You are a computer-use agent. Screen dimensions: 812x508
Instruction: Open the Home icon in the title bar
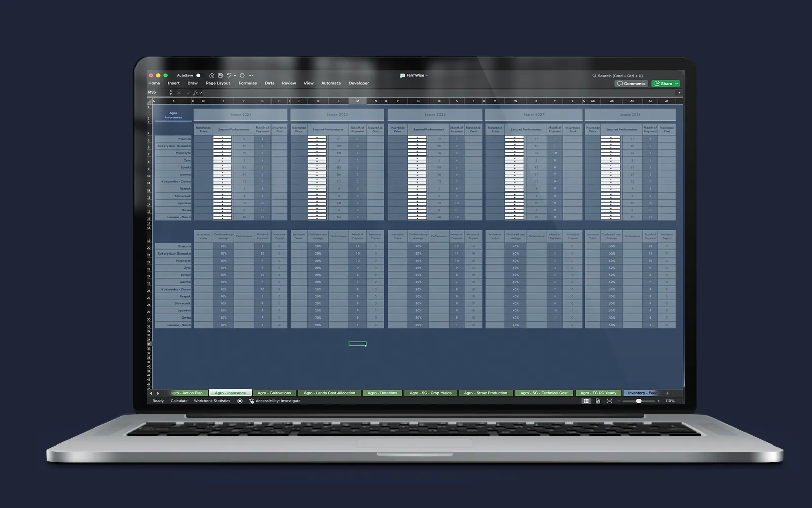coord(212,75)
